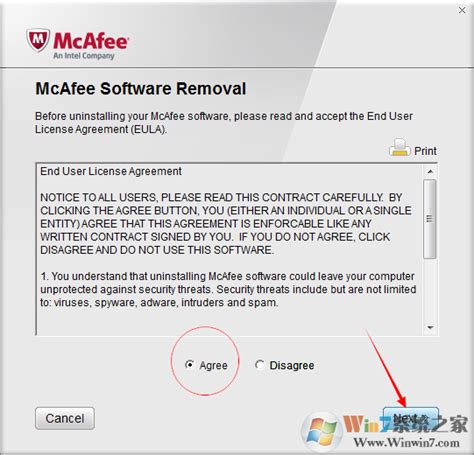This screenshot has width=474, height=455.
Task: Click the scrollbar up arrow
Action: coord(430,172)
